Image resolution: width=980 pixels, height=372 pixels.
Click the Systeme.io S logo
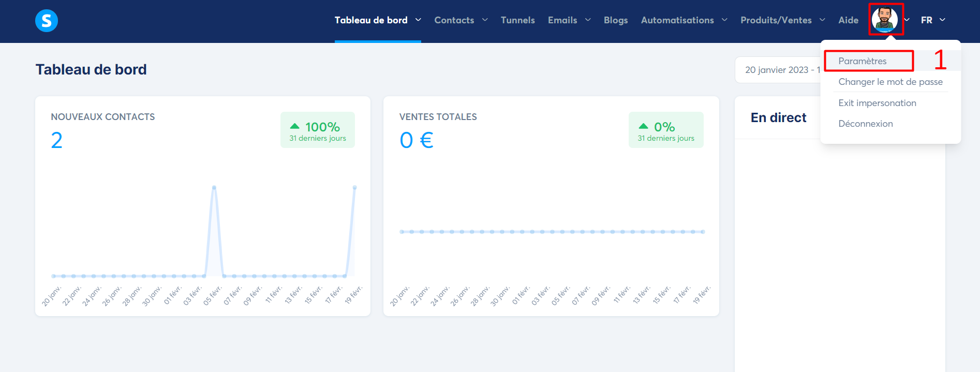[x=47, y=21]
